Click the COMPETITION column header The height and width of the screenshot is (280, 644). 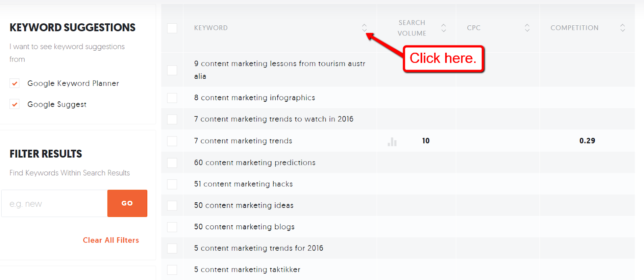tap(574, 28)
